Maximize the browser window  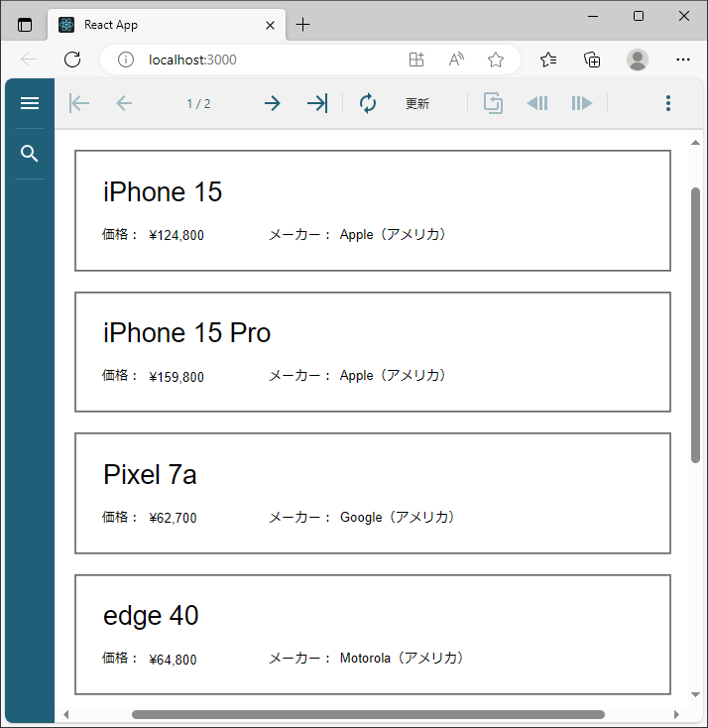pos(639,16)
